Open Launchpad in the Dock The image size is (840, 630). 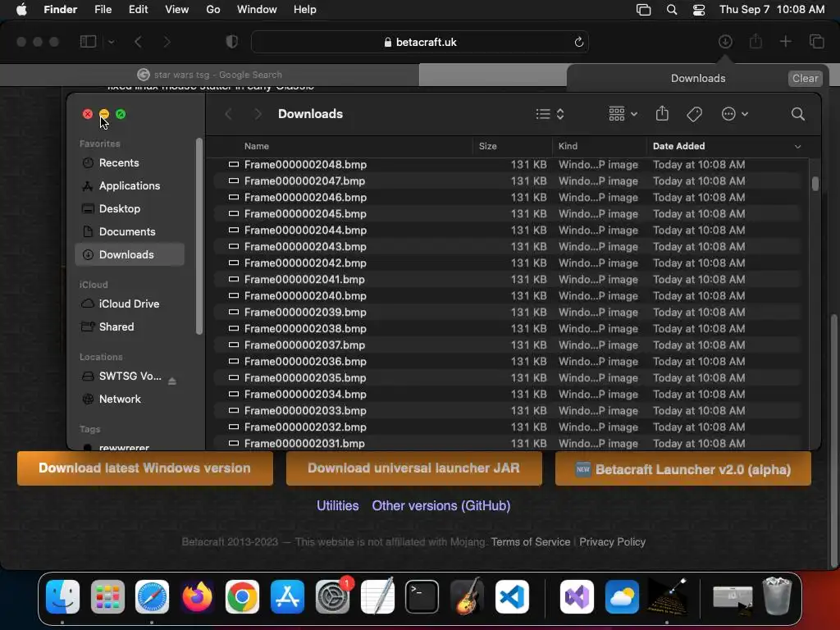(x=107, y=596)
